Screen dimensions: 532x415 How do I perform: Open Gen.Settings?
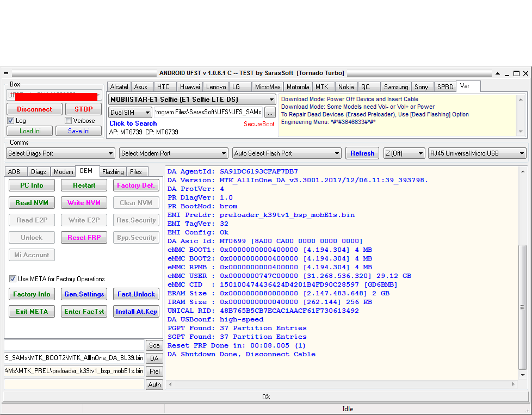pyautogui.click(x=84, y=294)
